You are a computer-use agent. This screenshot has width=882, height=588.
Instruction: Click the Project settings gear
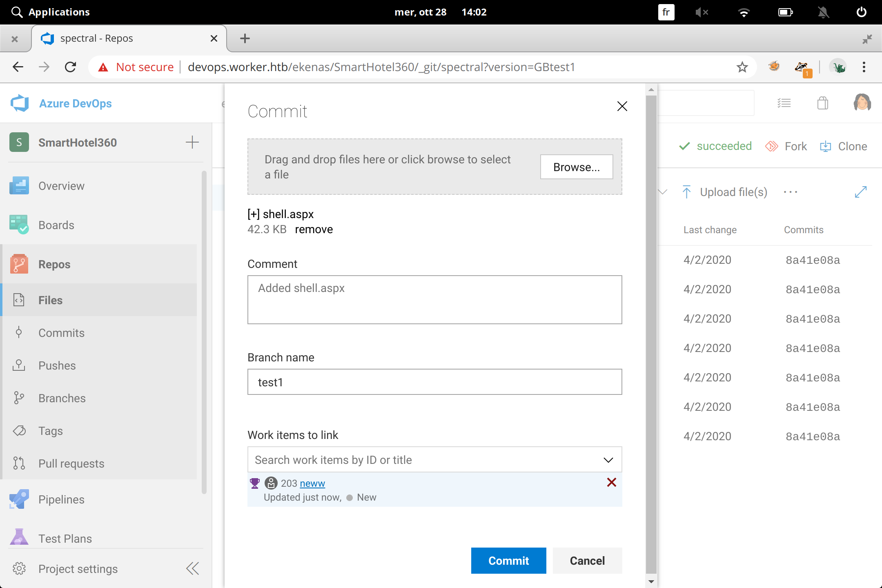(x=19, y=568)
